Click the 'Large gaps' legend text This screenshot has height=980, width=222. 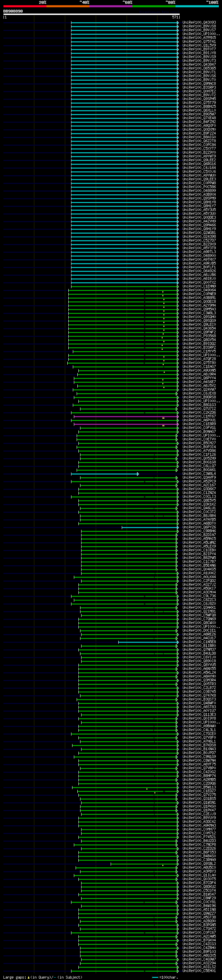15,977
